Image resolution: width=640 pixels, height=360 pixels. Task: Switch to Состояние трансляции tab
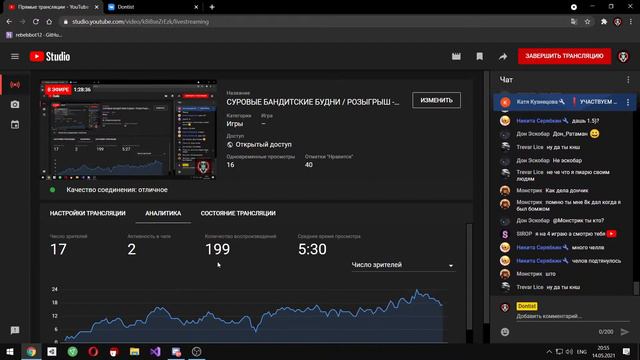pos(238,213)
